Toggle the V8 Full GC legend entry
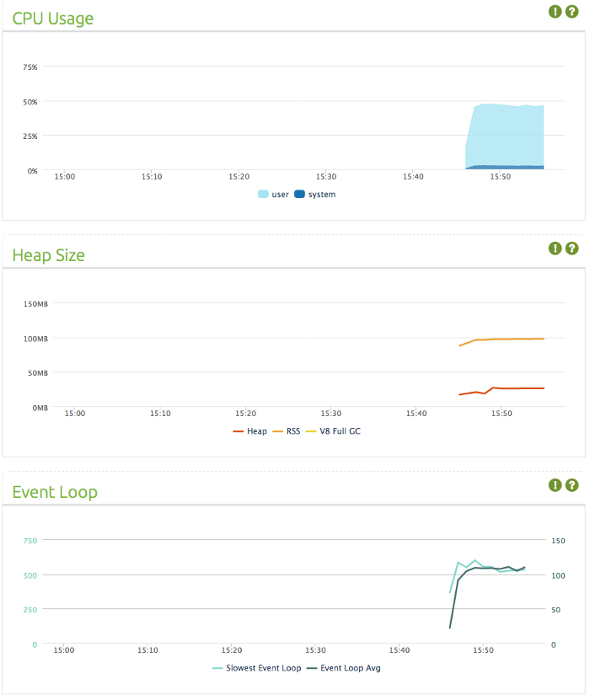Image resolution: width=590 pixels, height=700 pixels. pyautogui.click(x=333, y=431)
